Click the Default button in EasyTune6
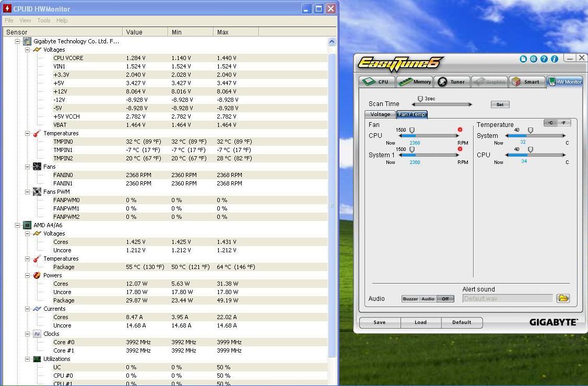Image resolution: width=588 pixels, height=386 pixels. pyautogui.click(x=462, y=322)
